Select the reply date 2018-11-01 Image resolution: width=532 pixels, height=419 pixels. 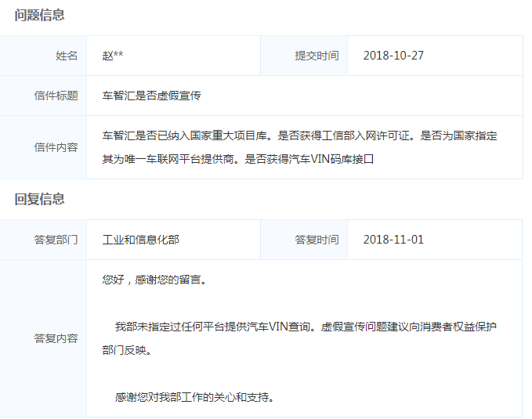[393, 240]
